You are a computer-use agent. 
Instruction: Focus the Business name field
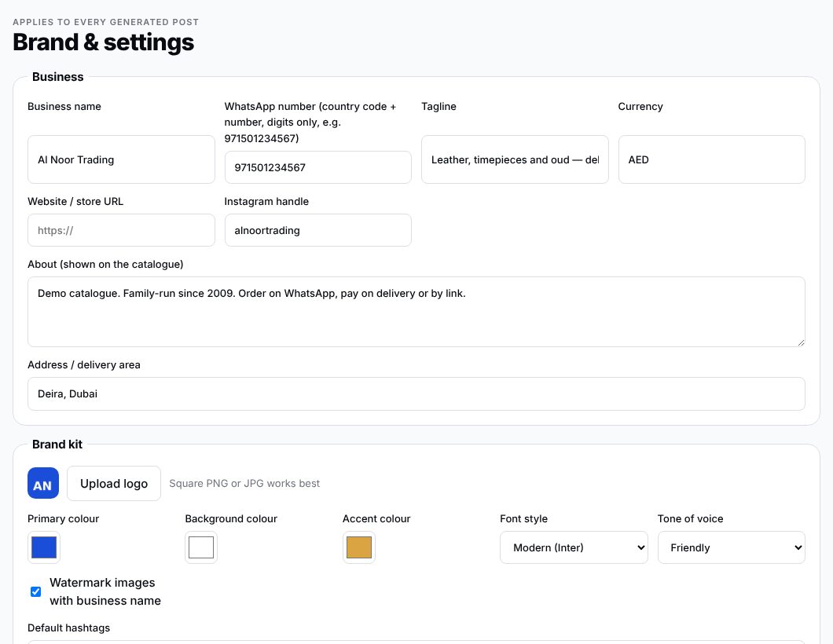point(121,159)
